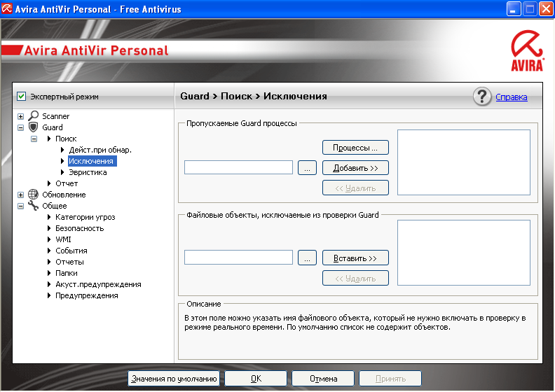Viewport: 555px width, 392px height.
Task: Click the Avira umbrella logo
Action: pyautogui.click(x=527, y=51)
